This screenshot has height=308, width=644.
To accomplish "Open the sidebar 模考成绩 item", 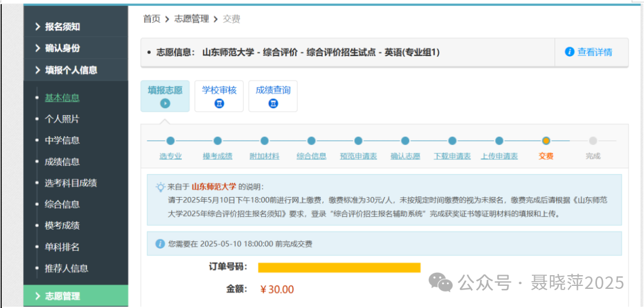I will pos(62,226).
